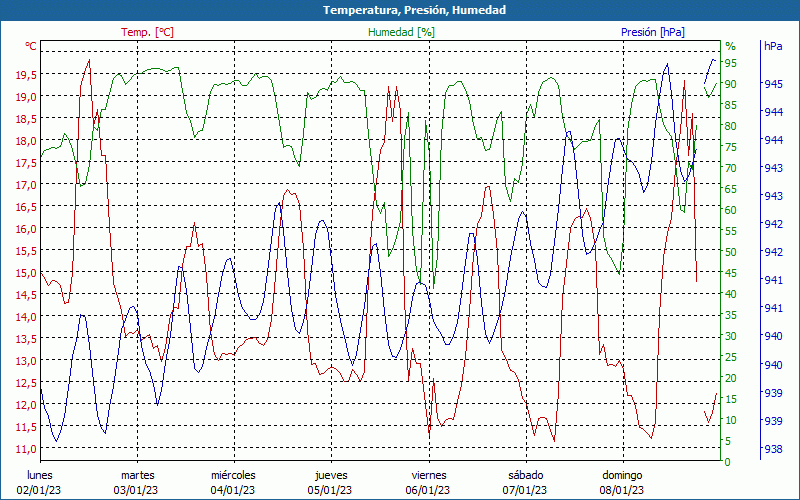
Task: Click the 11,0 temperature tick
Action: point(26,449)
